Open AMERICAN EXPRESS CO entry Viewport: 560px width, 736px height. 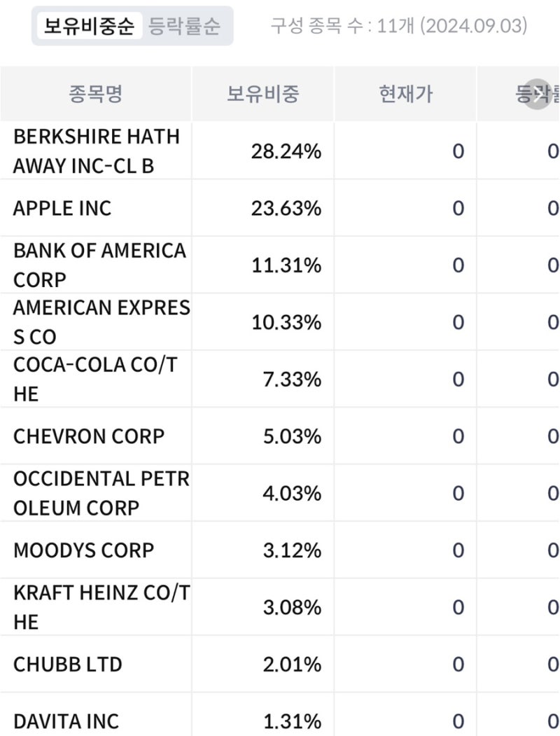[101, 322]
